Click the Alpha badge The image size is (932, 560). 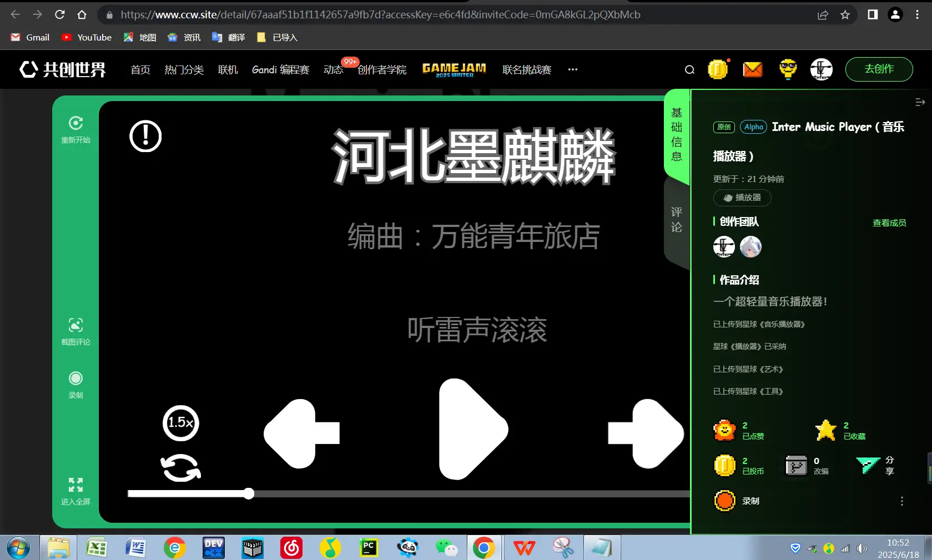click(754, 127)
